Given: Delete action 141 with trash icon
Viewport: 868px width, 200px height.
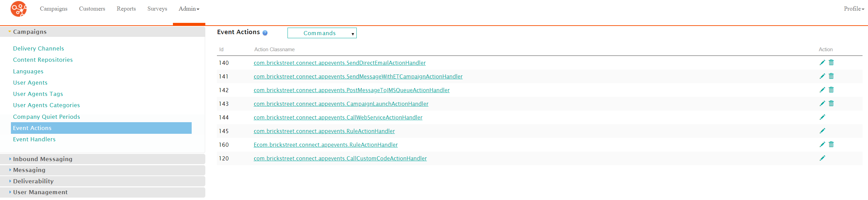Looking at the screenshot, I should pos(831,76).
